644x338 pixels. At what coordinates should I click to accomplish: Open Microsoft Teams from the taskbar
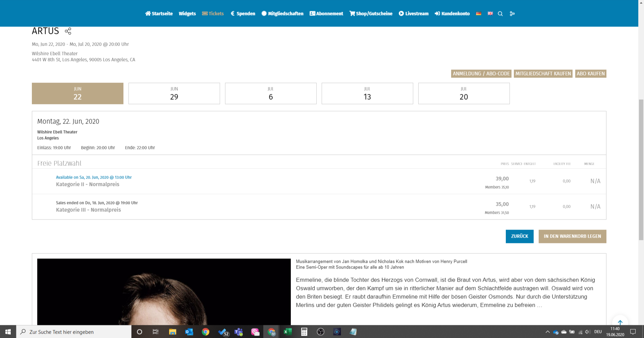coord(238,332)
